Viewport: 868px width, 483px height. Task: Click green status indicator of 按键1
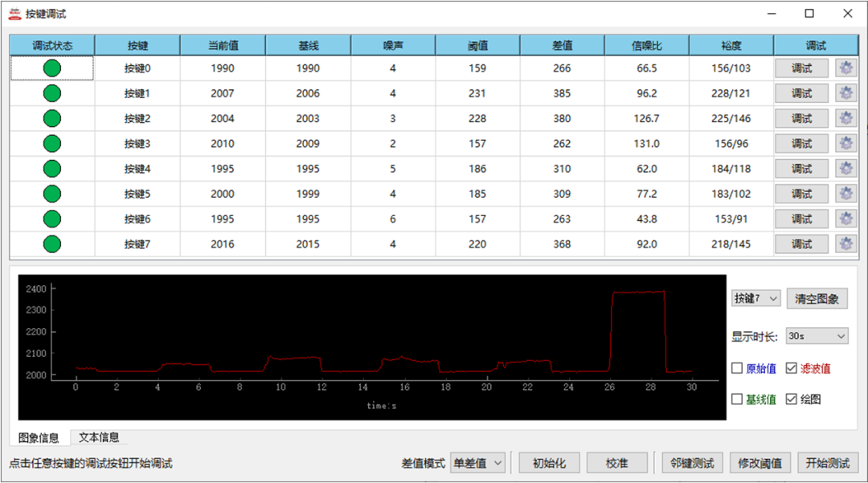(52, 93)
